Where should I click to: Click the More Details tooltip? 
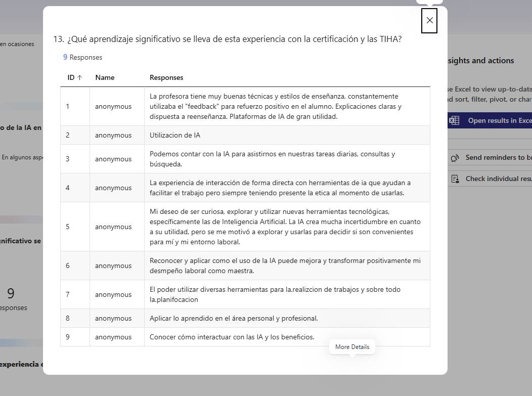click(352, 347)
